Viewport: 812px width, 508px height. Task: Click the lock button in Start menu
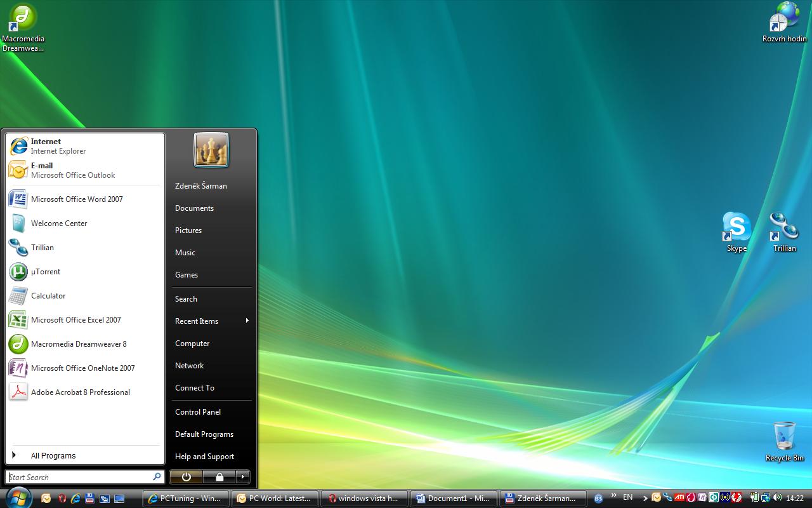[x=219, y=477]
